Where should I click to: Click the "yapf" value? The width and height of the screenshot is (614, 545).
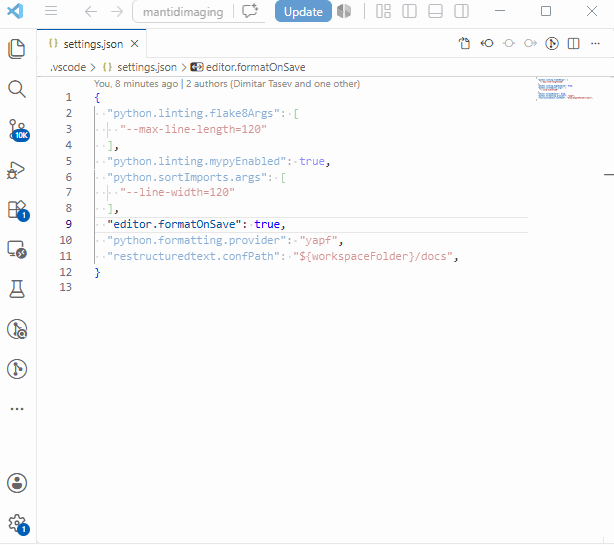[318, 240]
